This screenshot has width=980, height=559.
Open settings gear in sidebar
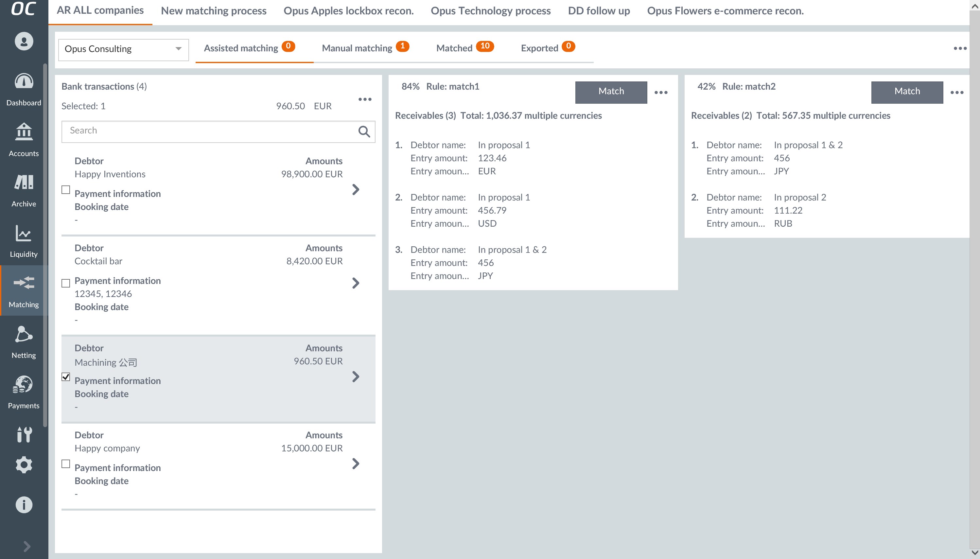click(24, 465)
